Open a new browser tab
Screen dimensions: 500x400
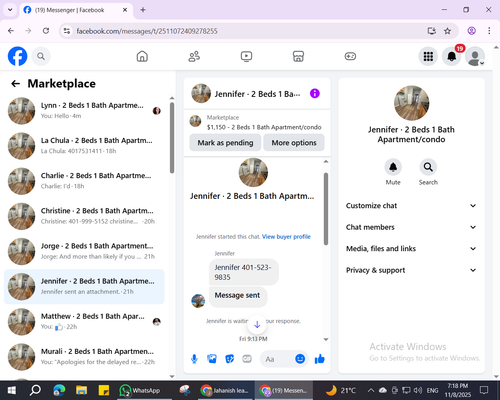click(x=143, y=10)
